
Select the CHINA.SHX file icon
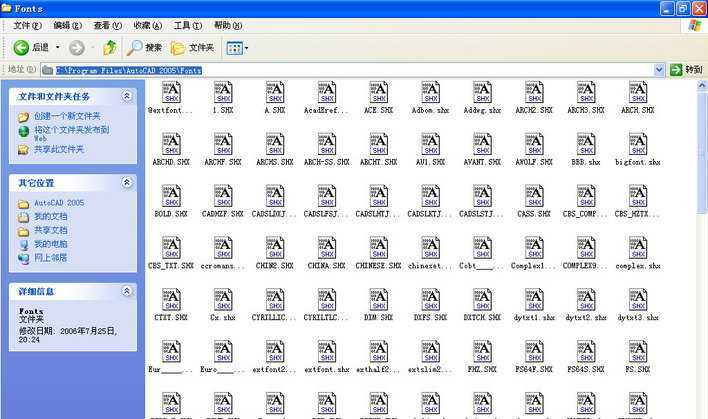(327, 248)
